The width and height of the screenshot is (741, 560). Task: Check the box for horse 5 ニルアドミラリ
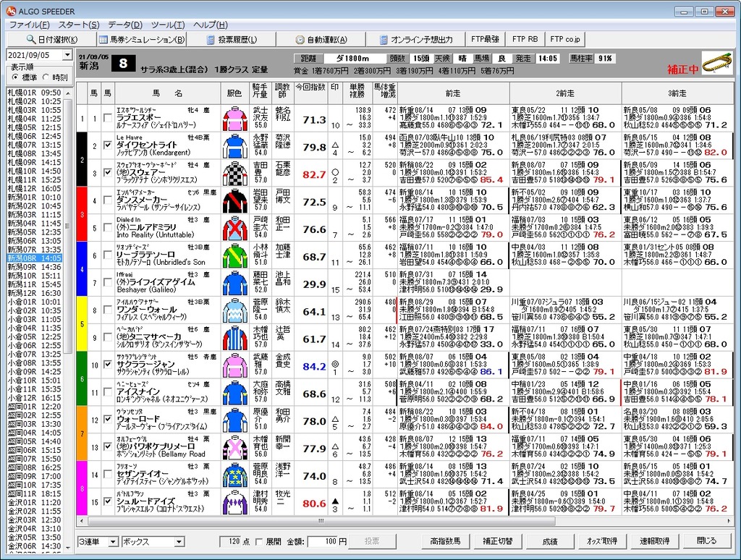[108, 228]
